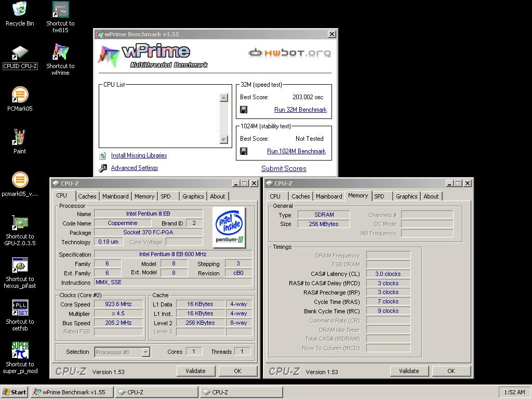Open About tab in left CPU-Z
The height and width of the screenshot is (399, 532).
pos(218,196)
